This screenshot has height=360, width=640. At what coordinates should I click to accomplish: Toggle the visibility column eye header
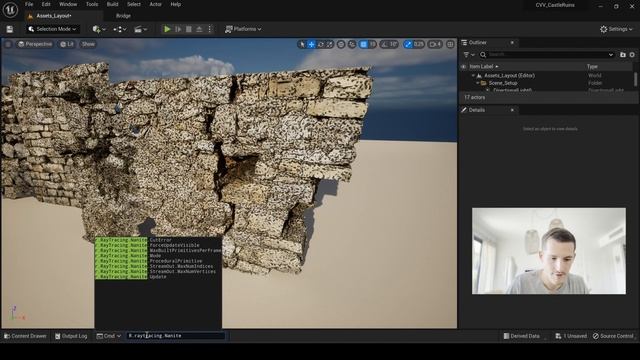463,67
